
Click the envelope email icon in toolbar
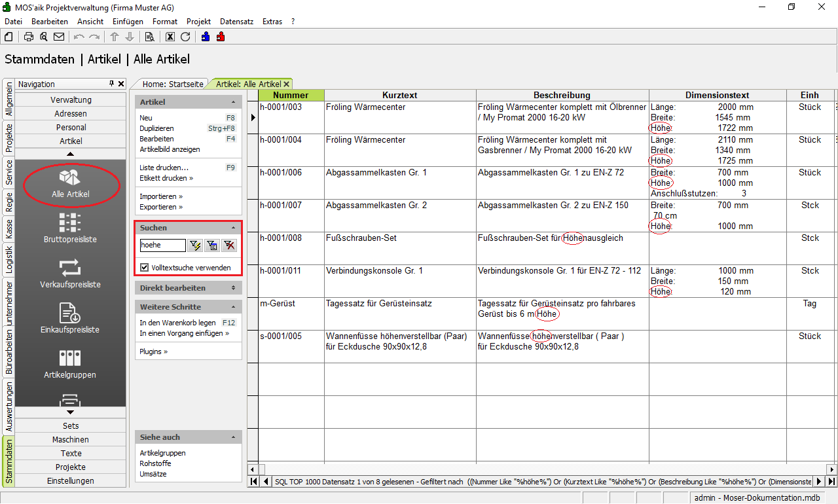(59, 37)
